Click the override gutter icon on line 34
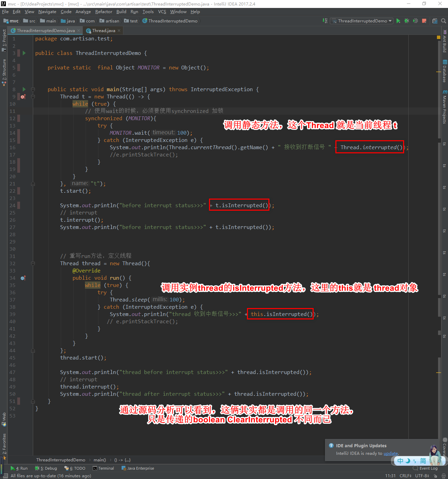This screenshot has height=479, width=448. tap(23, 278)
